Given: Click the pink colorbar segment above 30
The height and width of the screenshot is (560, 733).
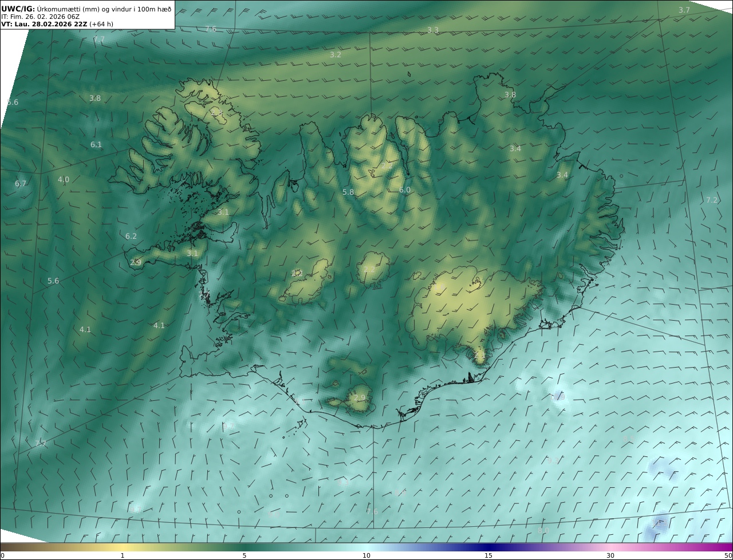Looking at the screenshot, I should pos(610,547).
